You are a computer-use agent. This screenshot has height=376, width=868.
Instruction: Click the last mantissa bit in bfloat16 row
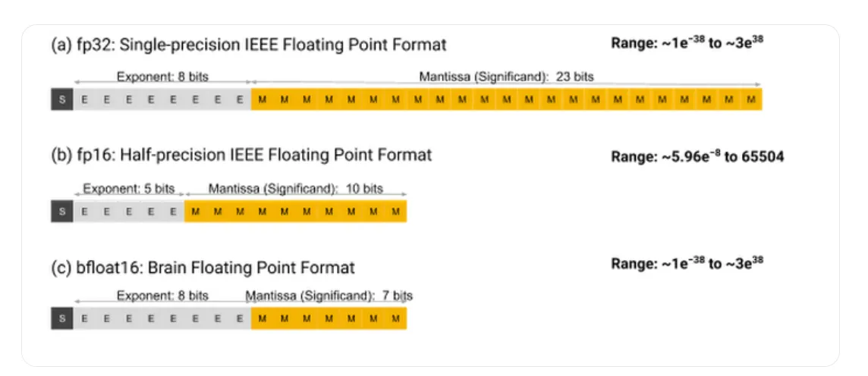[395, 318]
